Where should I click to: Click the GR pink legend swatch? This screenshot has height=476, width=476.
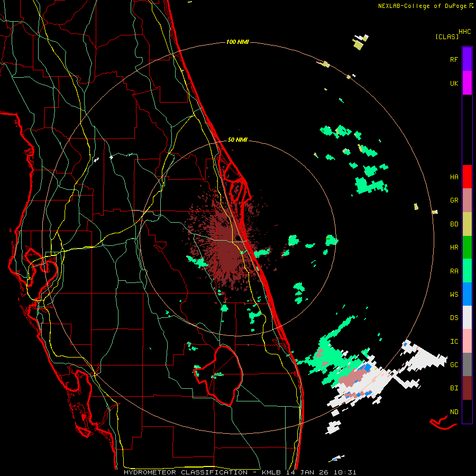pos(467,200)
